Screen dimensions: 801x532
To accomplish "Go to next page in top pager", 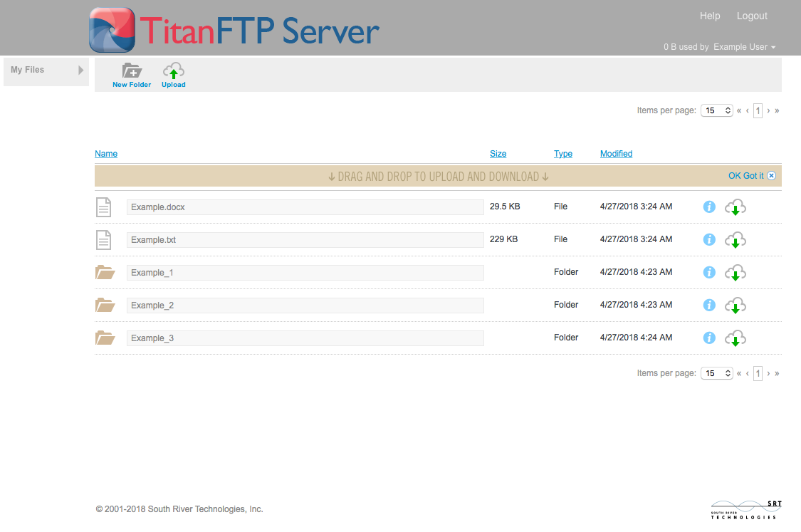I will [x=768, y=110].
